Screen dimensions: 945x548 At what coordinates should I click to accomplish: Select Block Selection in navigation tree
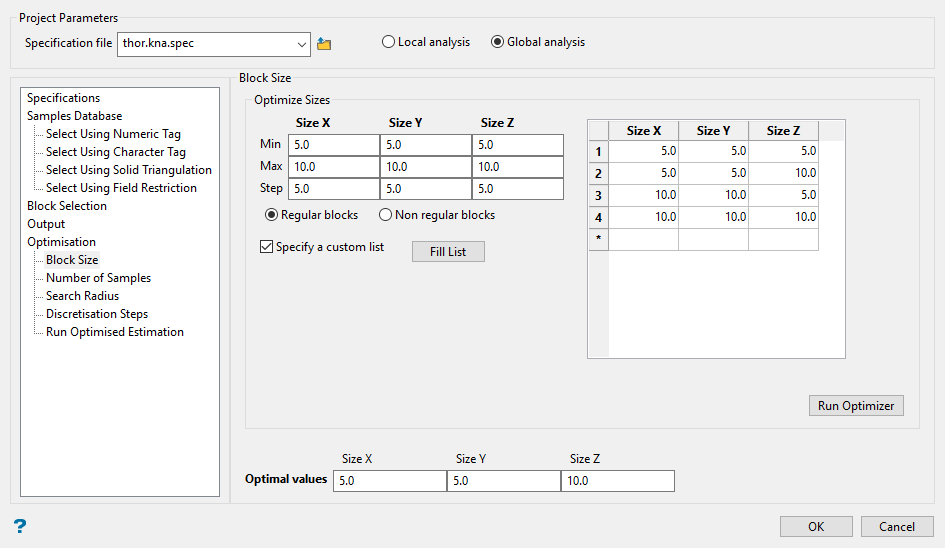tap(67, 206)
